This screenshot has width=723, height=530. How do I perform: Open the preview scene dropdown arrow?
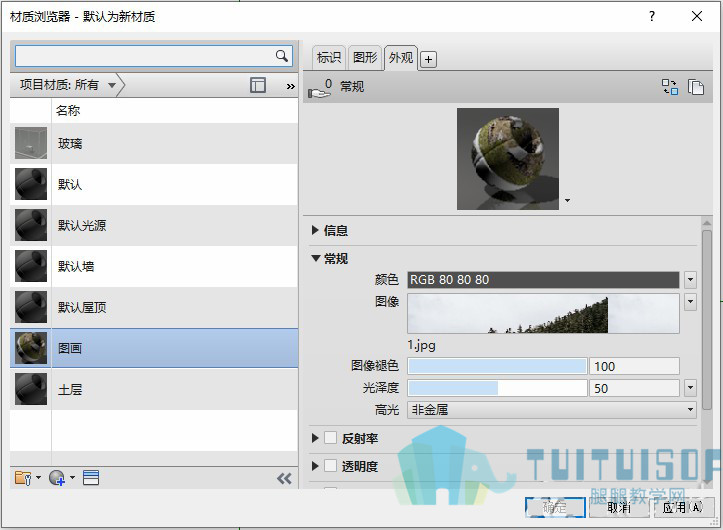(x=568, y=201)
